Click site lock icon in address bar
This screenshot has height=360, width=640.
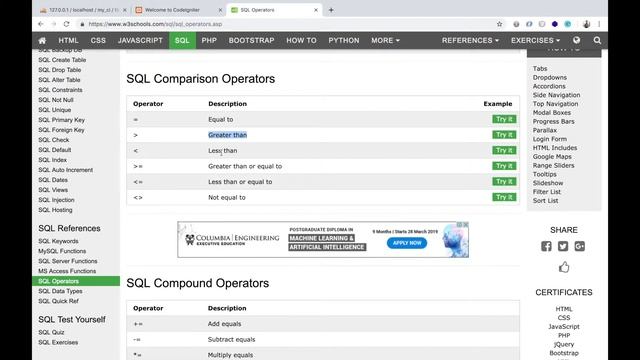click(x=82, y=24)
